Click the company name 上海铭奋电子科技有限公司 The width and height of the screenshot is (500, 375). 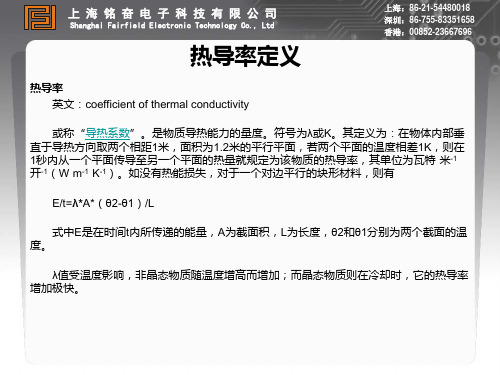[172, 13]
